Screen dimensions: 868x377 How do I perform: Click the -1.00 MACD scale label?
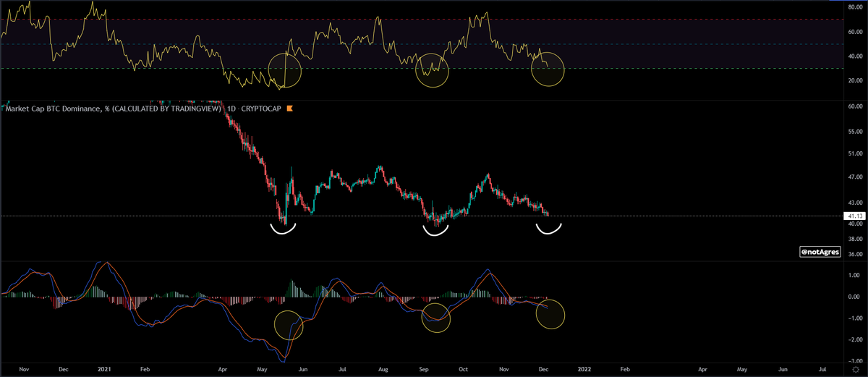pos(854,318)
